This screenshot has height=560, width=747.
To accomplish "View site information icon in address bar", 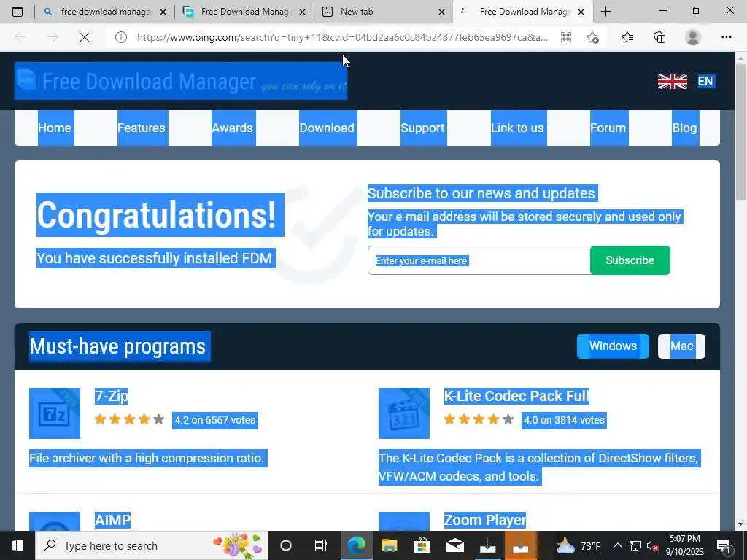I will pos(121,37).
